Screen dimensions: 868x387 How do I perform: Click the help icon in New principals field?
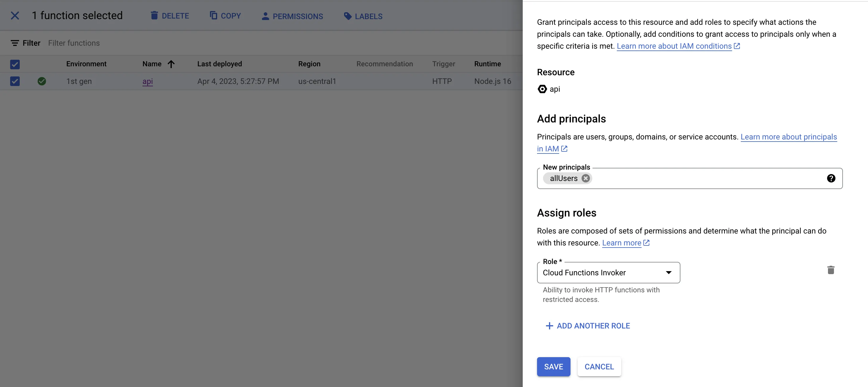click(831, 178)
